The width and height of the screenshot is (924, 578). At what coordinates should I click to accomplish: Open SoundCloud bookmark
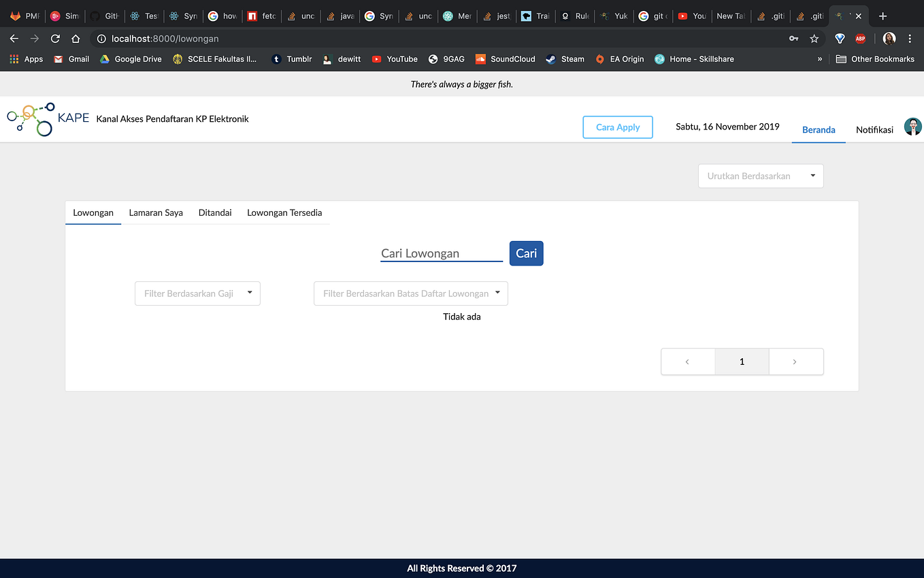pos(505,59)
